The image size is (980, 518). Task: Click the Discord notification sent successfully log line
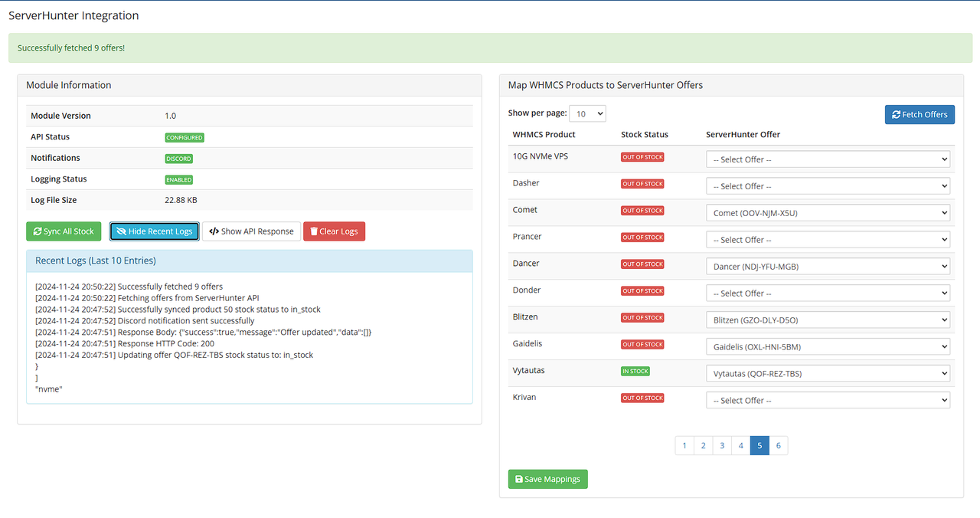(145, 321)
